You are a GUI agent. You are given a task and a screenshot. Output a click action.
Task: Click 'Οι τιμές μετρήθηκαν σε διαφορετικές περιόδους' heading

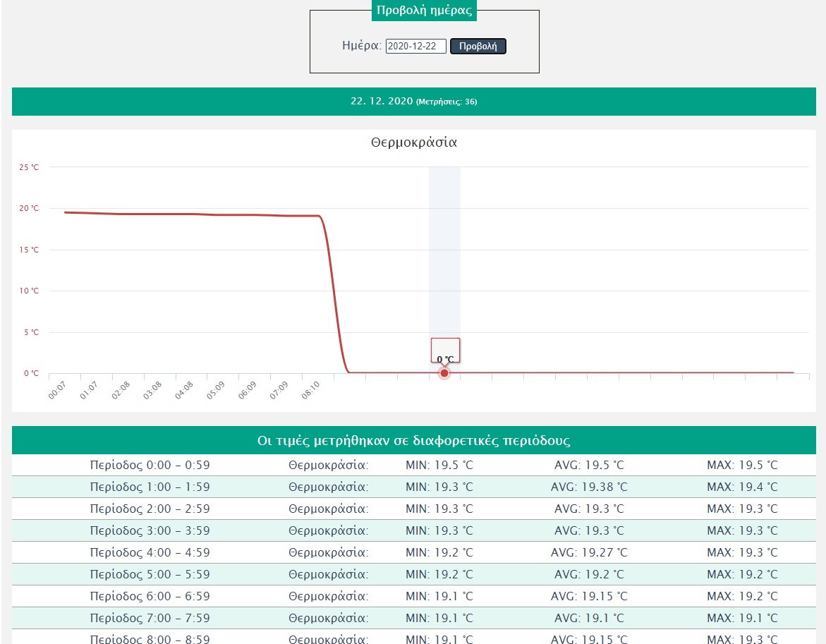(x=414, y=440)
